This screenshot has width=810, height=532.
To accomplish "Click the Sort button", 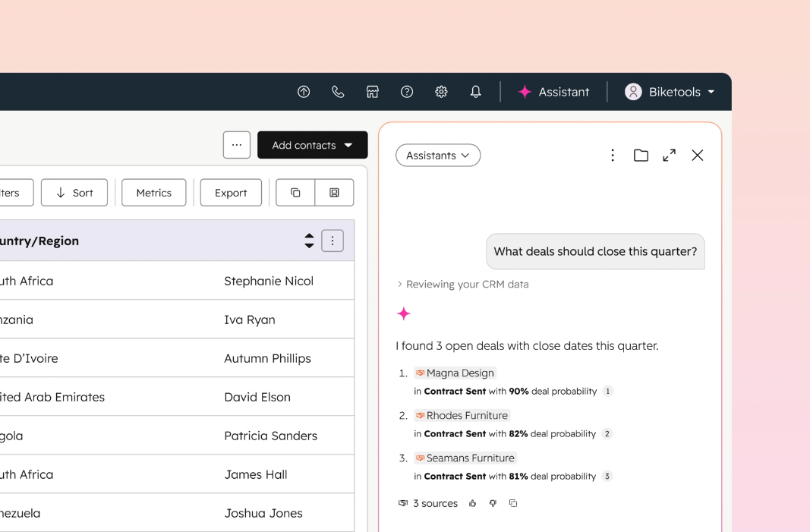I will 74,193.
